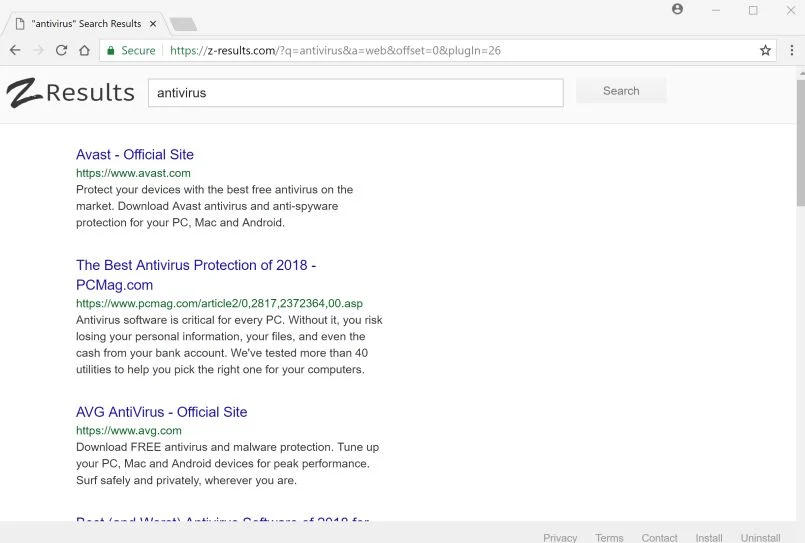Select the "antivirus" Search Results tab
The height and width of the screenshot is (543, 805).
(86, 24)
